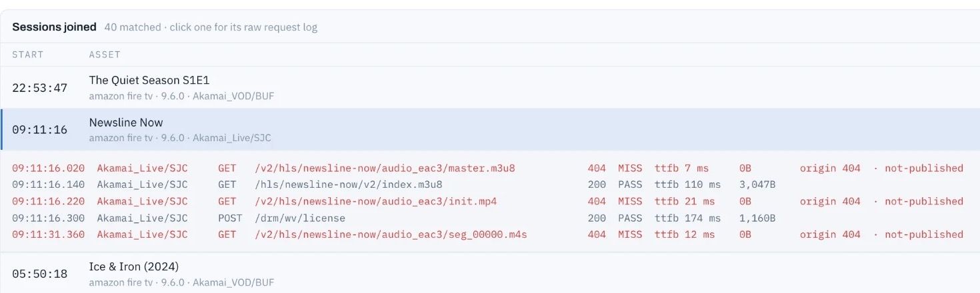Image resolution: width=980 pixels, height=293 pixels.
Task: Select the master.m3u8 request path
Action: click(x=385, y=168)
